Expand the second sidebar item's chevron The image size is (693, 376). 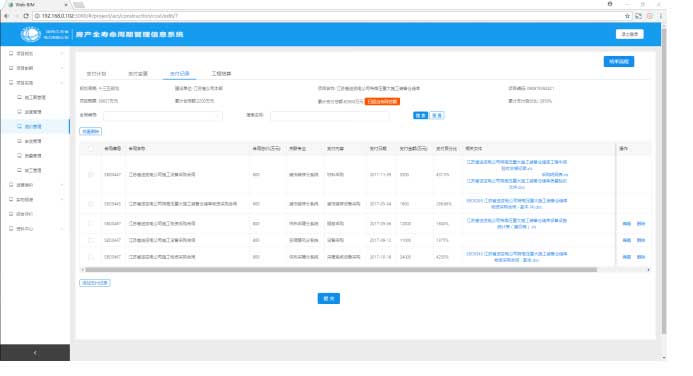point(61,68)
